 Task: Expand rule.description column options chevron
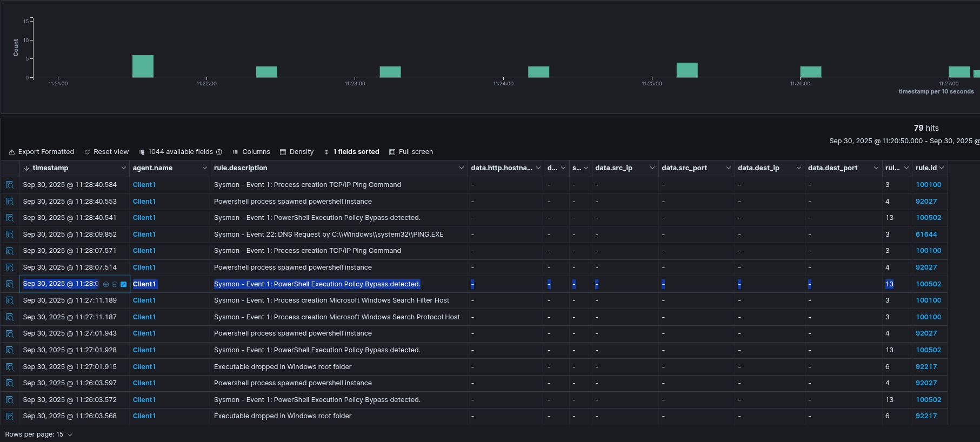(x=461, y=168)
